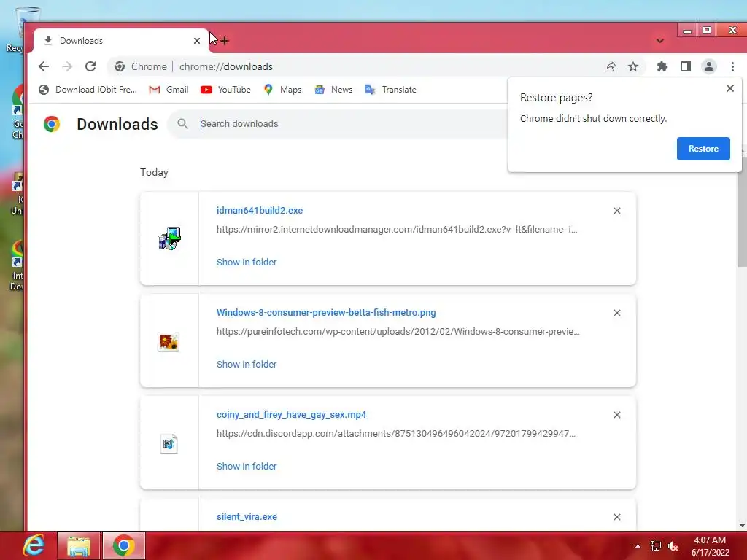Screen dimensions: 747x560
Task: Click the network tray icon
Action: pos(656,546)
